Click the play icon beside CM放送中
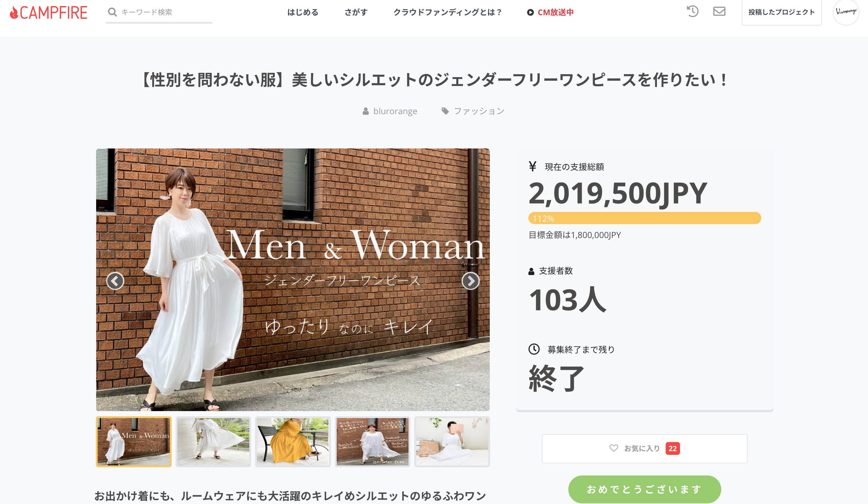 pyautogui.click(x=530, y=12)
